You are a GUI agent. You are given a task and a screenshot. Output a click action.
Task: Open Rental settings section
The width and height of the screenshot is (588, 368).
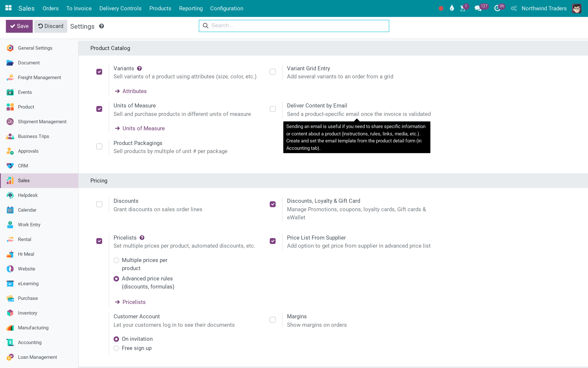pos(39,240)
